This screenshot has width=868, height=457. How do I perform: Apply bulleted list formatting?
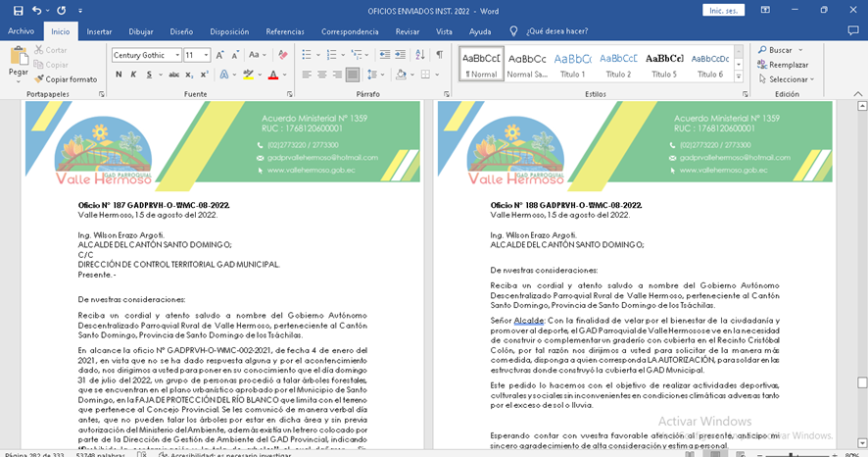pyautogui.click(x=308, y=55)
